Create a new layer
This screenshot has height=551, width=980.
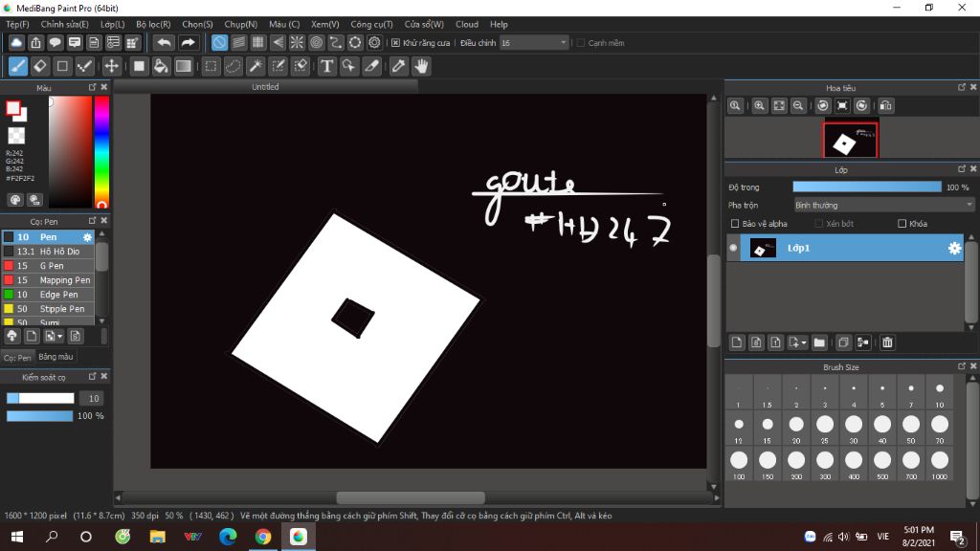pyautogui.click(x=737, y=342)
